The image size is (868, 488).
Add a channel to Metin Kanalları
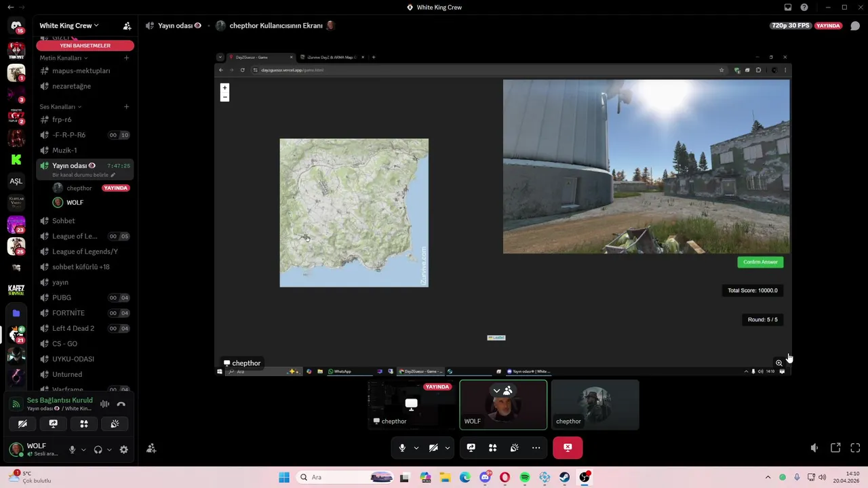pyautogui.click(x=126, y=58)
